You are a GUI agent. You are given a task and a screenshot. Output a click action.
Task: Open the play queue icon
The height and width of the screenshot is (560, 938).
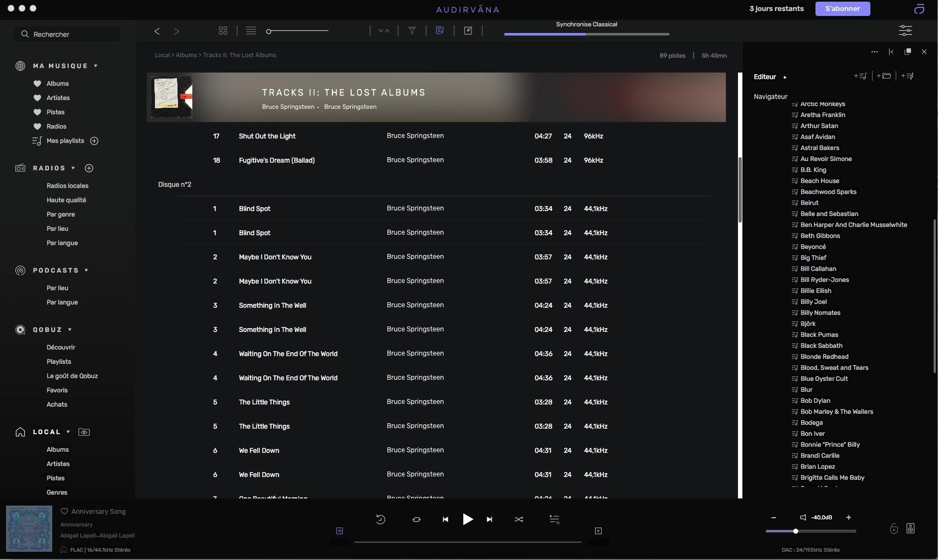pos(554,519)
